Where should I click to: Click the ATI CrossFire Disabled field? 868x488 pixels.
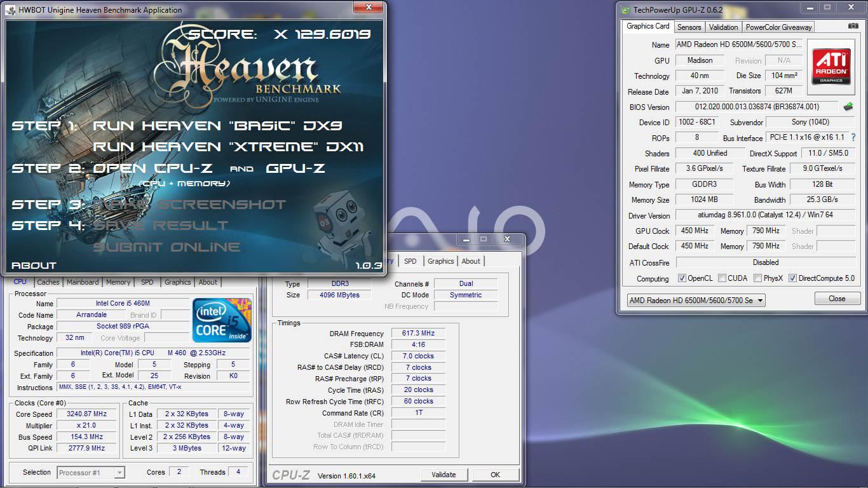pyautogui.click(x=765, y=262)
